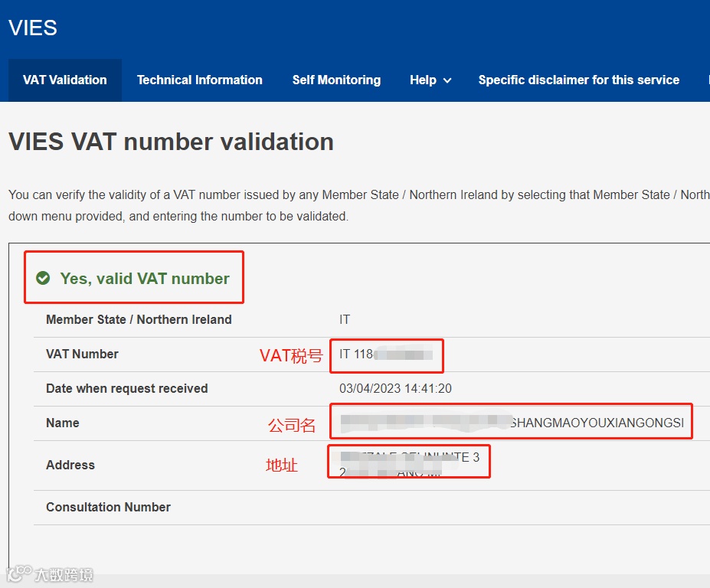Open the VAT Validation tab
The width and height of the screenshot is (710, 588).
coord(65,80)
